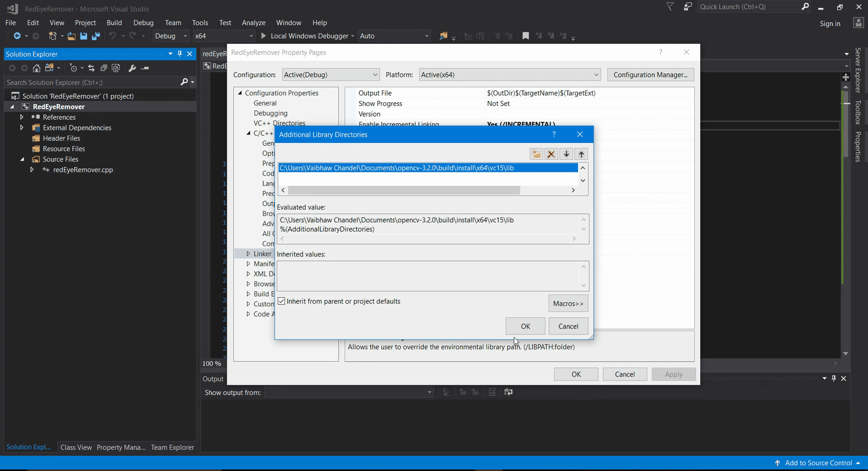Switch to the Team Explorer tab
The height and width of the screenshot is (471, 868).
pyautogui.click(x=172, y=447)
